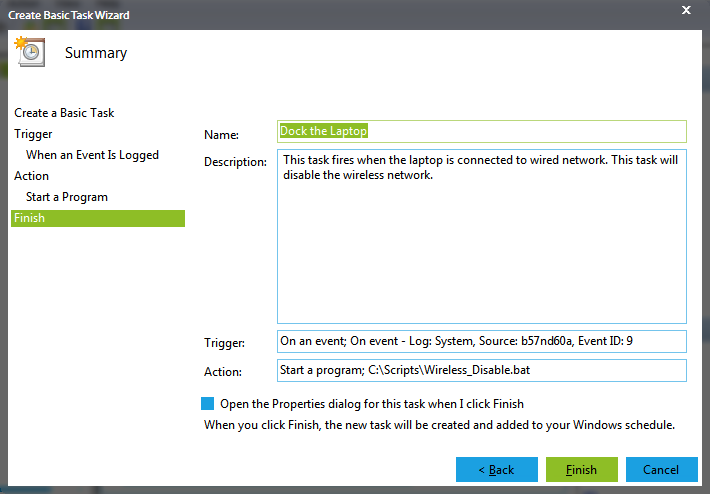
Task: Close the Create Basic Task Wizard window
Action: [686, 10]
